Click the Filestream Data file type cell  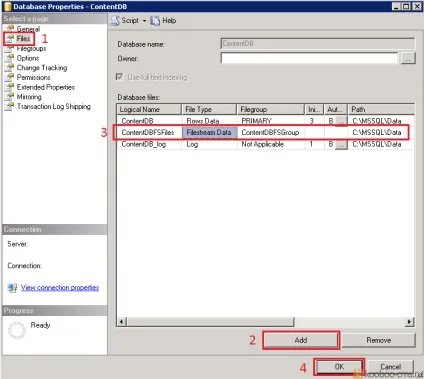(x=209, y=132)
